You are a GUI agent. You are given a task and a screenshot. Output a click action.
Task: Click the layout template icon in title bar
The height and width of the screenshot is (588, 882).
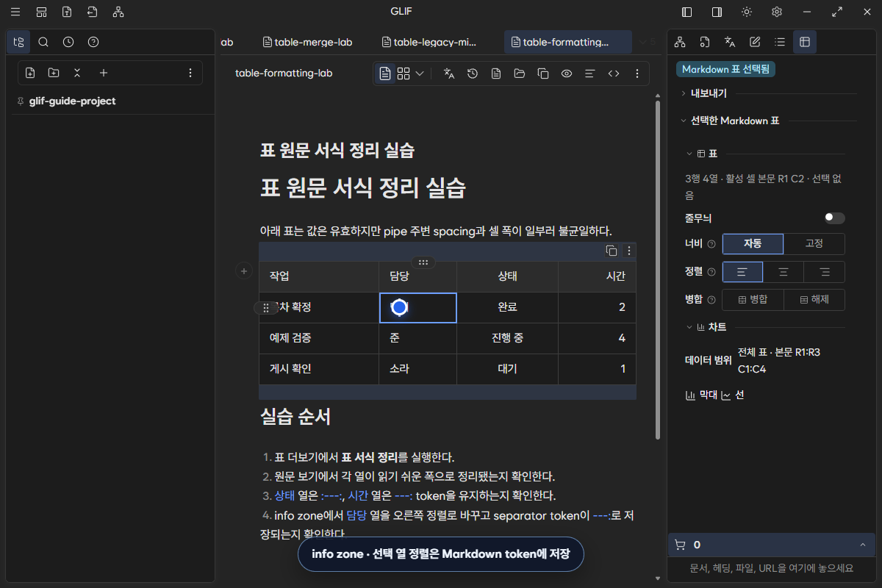(42, 12)
